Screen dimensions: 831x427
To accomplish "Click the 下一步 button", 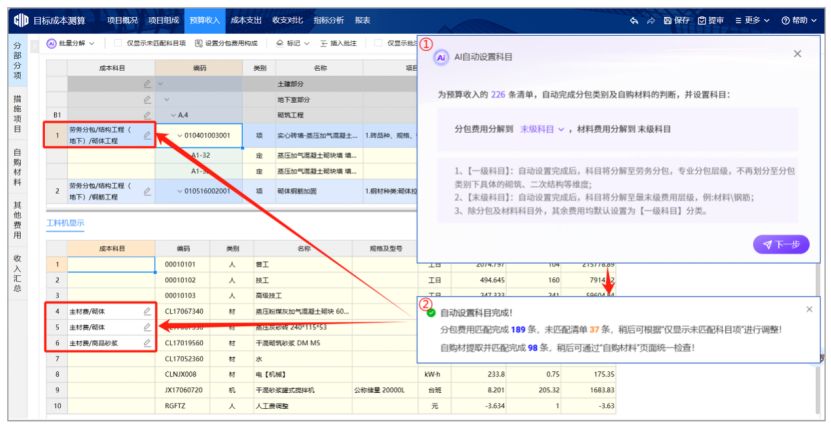I will coord(780,244).
